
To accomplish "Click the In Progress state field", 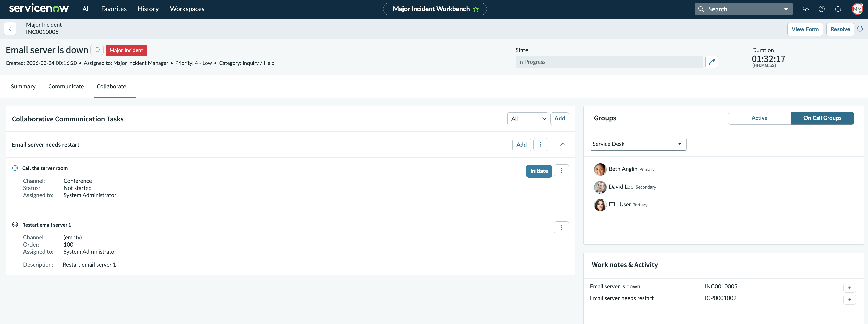I will [x=609, y=62].
